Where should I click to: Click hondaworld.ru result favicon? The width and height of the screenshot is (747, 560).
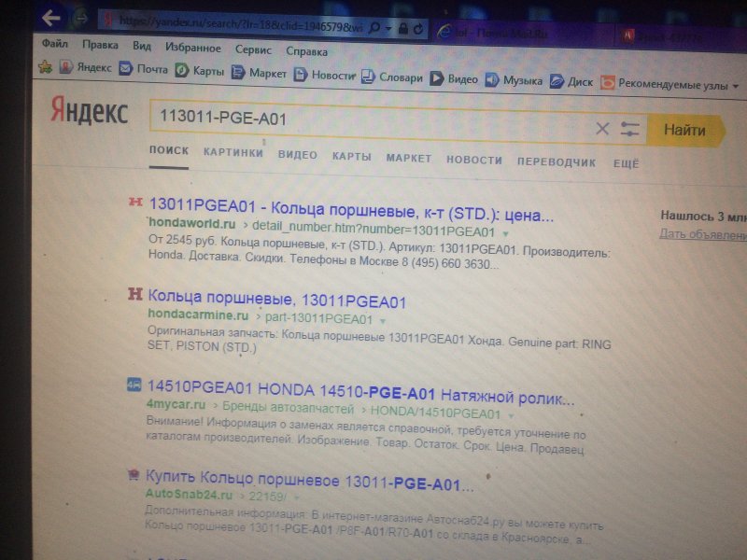(135, 202)
